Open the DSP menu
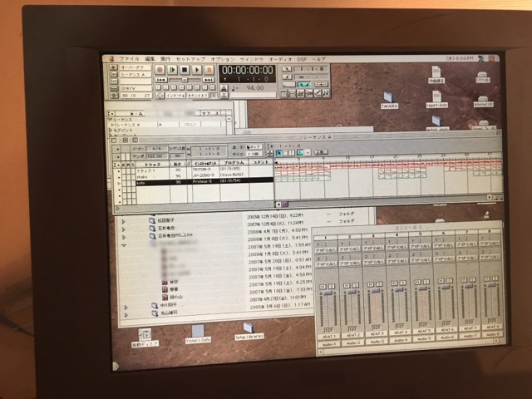532x399 pixels. pos(302,59)
